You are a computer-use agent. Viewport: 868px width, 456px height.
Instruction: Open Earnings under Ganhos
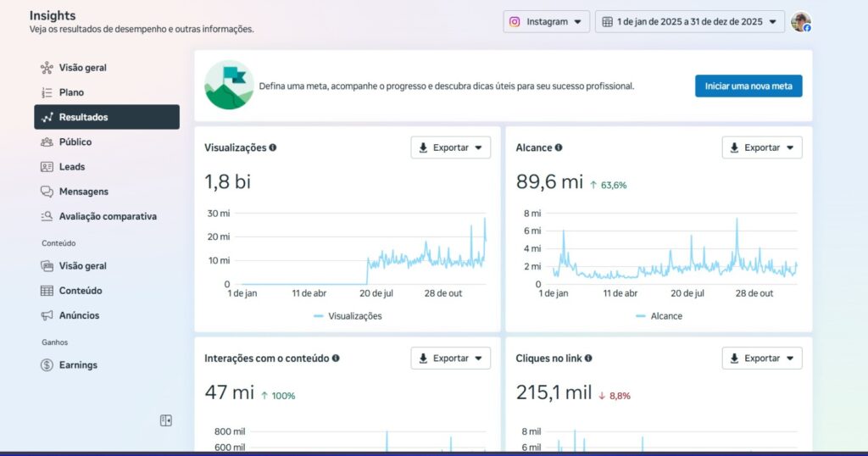[78, 365]
